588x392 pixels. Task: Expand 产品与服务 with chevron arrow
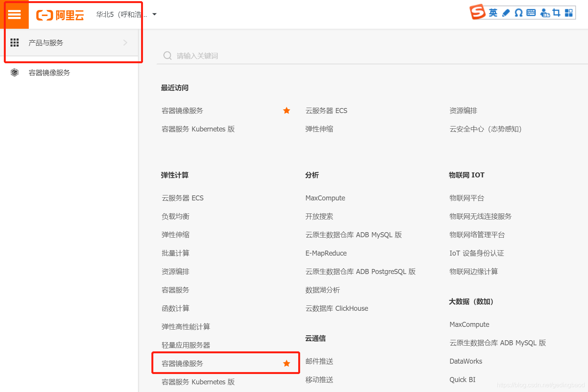click(125, 43)
